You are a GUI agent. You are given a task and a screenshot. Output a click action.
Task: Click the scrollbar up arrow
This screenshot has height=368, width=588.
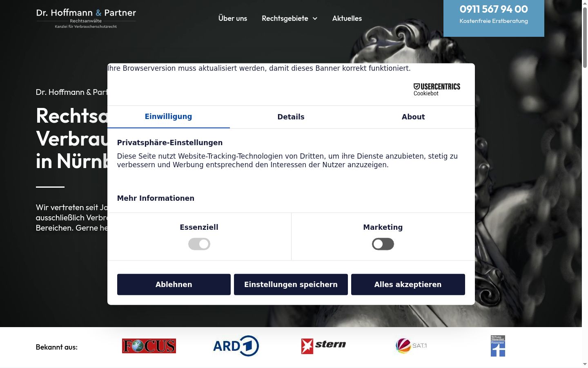coord(585,3)
